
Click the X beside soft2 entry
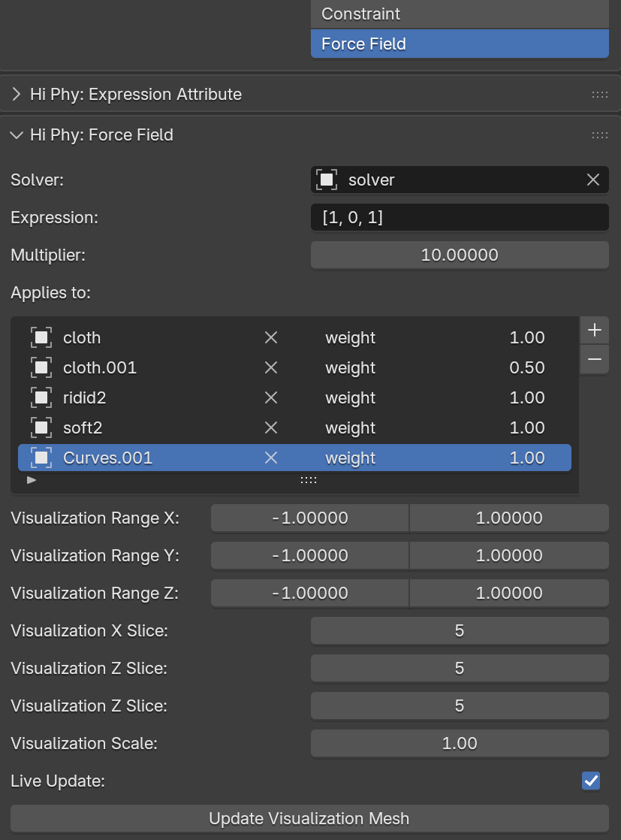[x=271, y=428]
